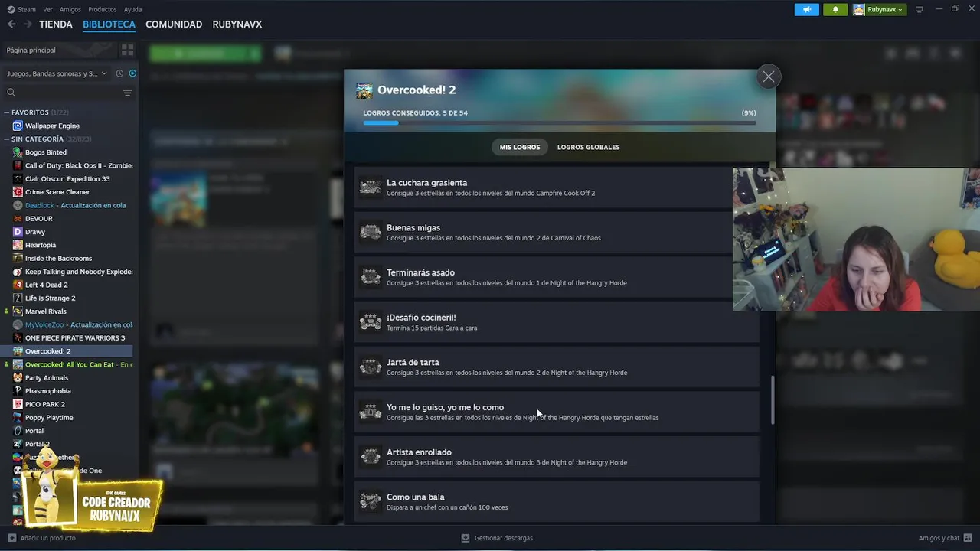Click ¡Desafío cocineril! achievement icon
The image size is (980, 551).
[371, 322]
